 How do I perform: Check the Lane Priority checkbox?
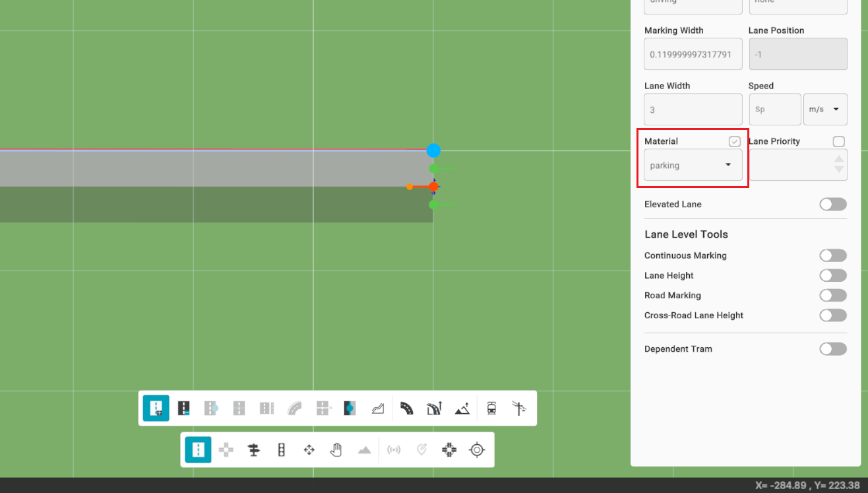[838, 142]
